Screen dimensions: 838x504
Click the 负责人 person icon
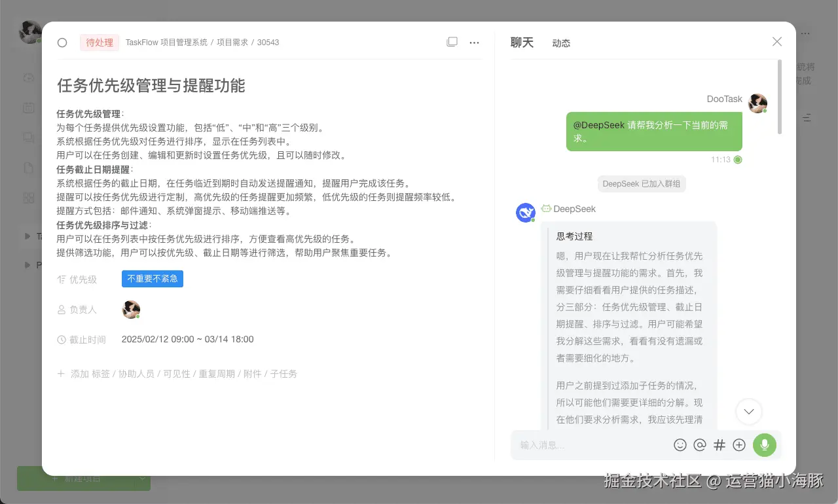[62, 310]
